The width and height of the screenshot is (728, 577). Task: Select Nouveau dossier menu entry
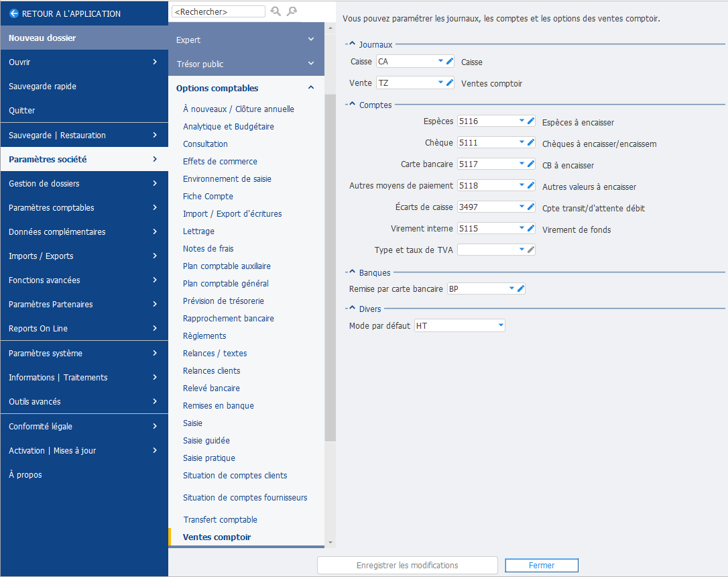tap(84, 38)
